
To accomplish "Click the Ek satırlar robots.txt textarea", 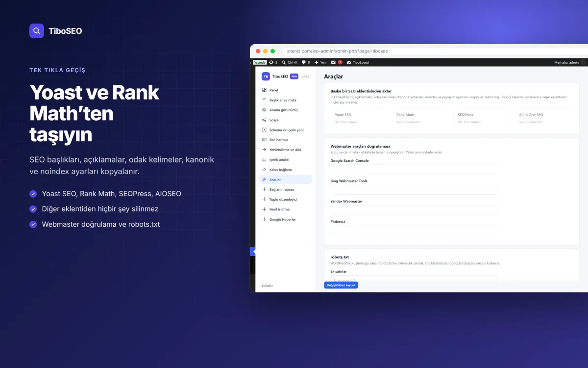I will click(414, 279).
